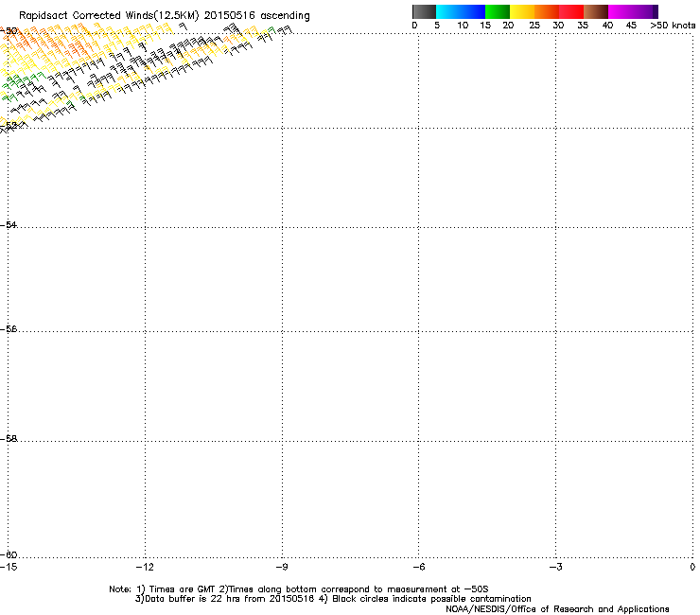Screen dimensions: 700x615
Task: Click the longitude label '-12'
Action: click(145, 567)
